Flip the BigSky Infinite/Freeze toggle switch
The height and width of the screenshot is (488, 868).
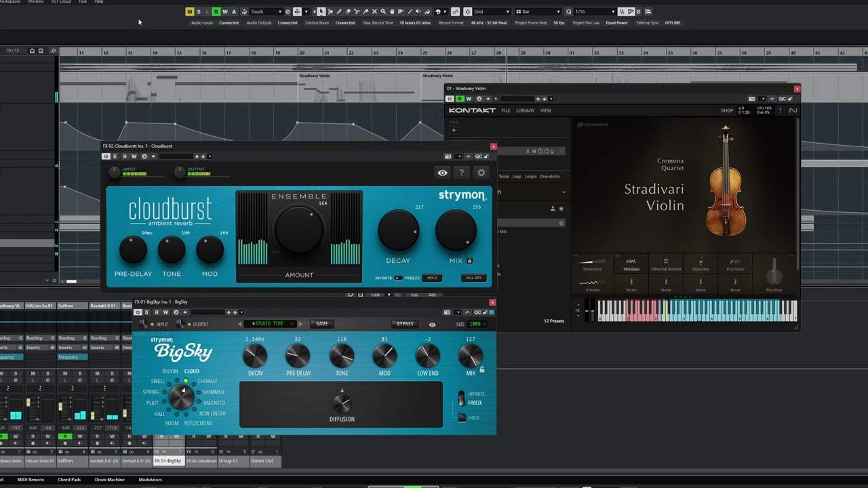tap(461, 399)
